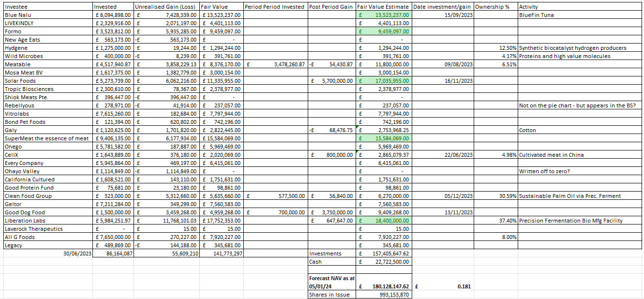Click the date cell 05/12/2023
Viewport: 644px width, 299px height.
point(443,196)
